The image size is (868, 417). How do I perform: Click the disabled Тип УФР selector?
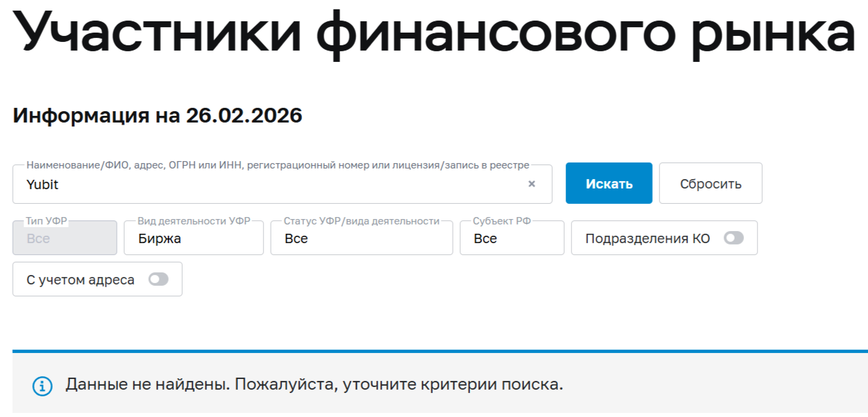pyautogui.click(x=64, y=238)
